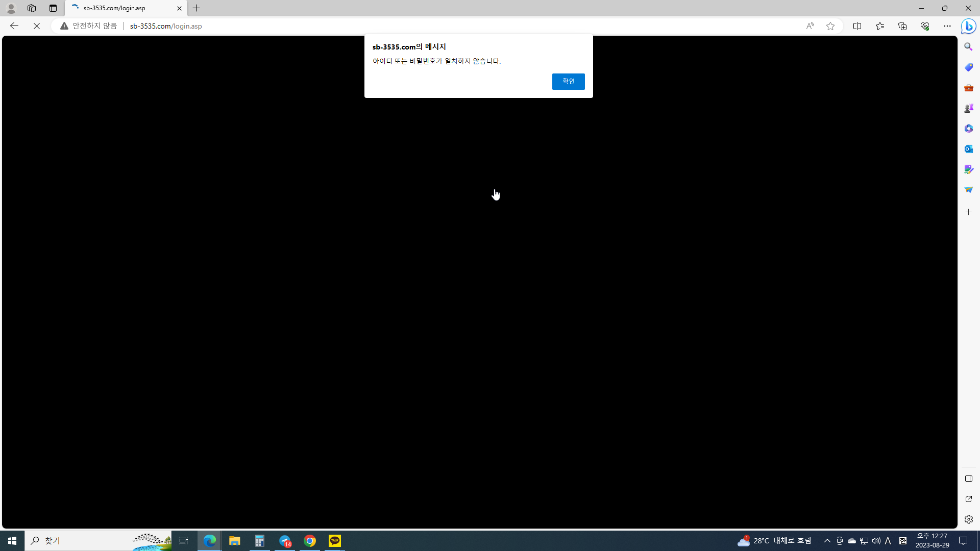
Task: Expand hidden system tray icons chevron
Action: (827, 541)
